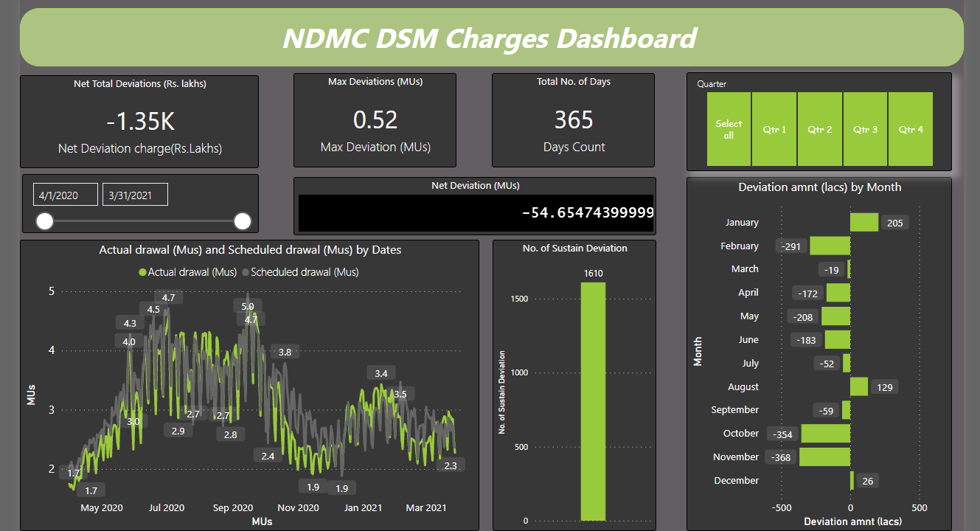The image size is (980, 531).
Task: Select the Qtr 2 quarter slicer button
Action: pos(819,129)
